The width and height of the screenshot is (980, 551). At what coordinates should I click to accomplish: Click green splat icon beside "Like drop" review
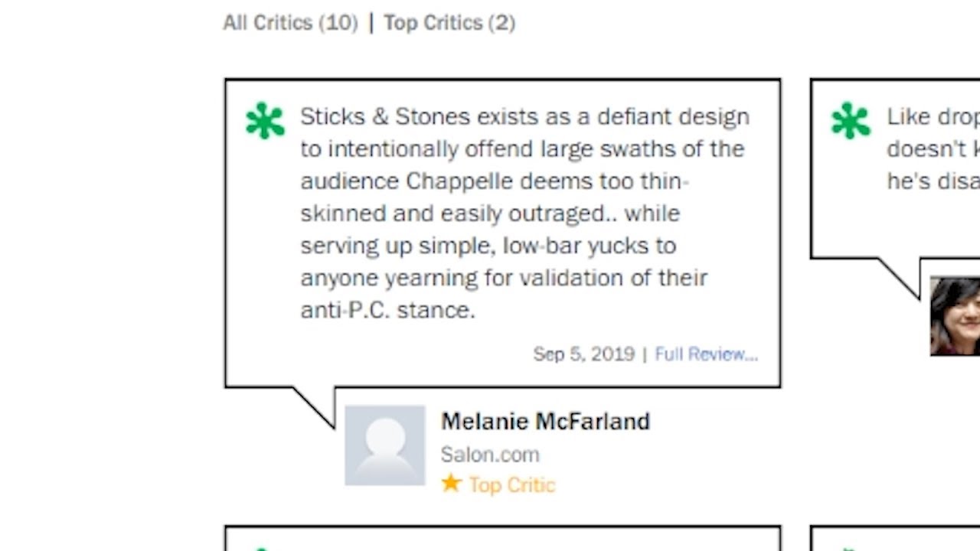851,121
